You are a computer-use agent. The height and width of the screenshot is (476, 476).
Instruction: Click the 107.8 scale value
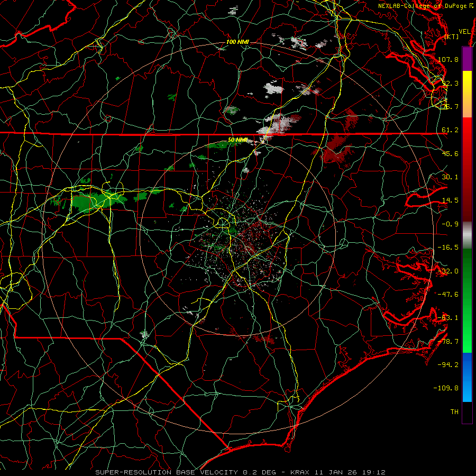tap(448, 59)
